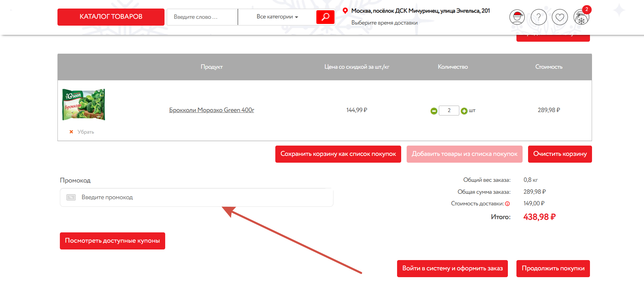Viewport: 644px width, 298px height.
Task: Click Цена со скидкой за шт./кг header
Action: (357, 67)
